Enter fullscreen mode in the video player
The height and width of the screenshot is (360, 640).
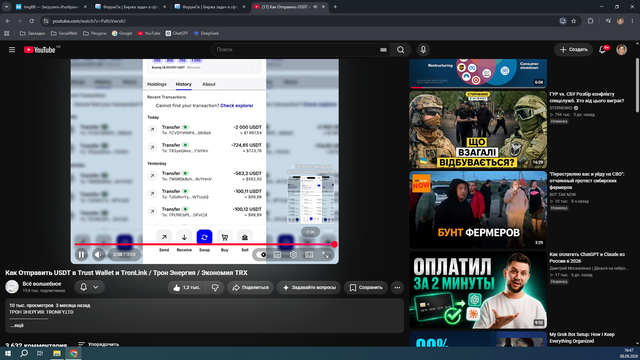325,255
